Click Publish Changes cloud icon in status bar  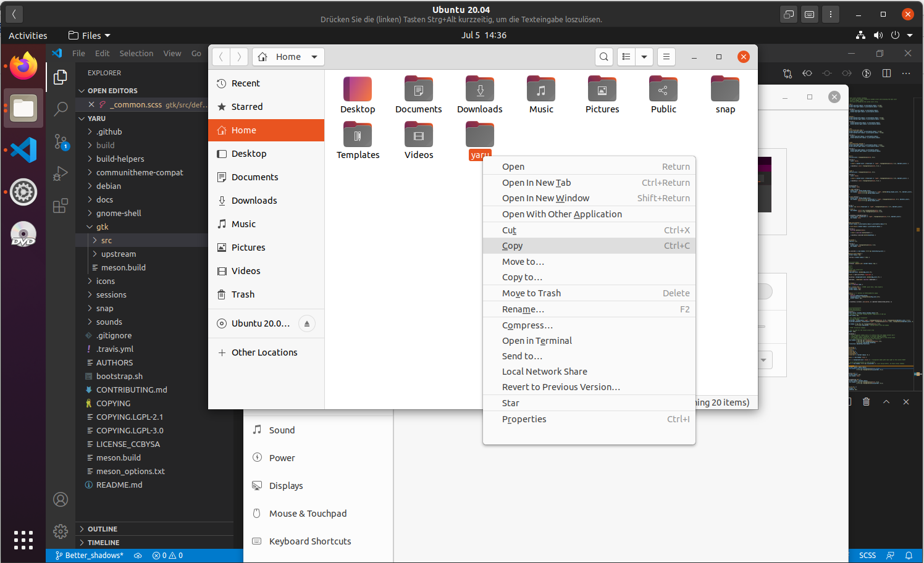point(138,556)
